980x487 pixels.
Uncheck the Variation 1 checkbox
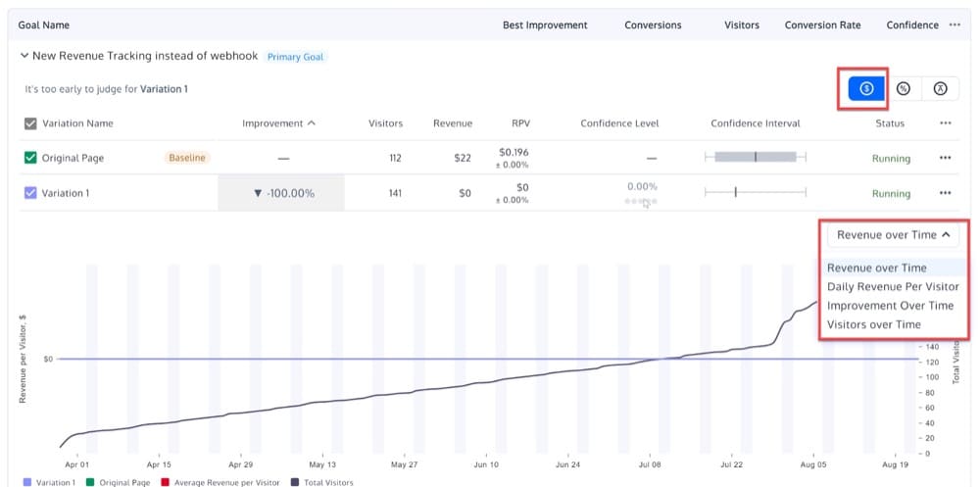30,193
